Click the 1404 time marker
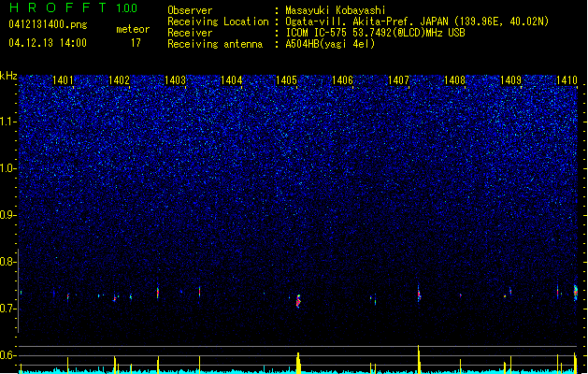 pyautogui.click(x=232, y=79)
